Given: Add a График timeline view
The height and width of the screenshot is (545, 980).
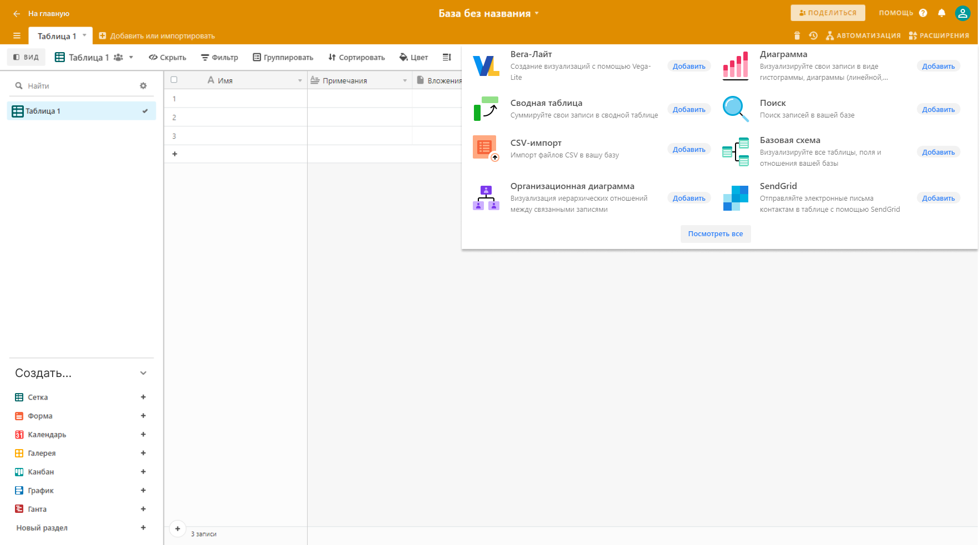Looking at the screenshot, I should click(143, 491).
